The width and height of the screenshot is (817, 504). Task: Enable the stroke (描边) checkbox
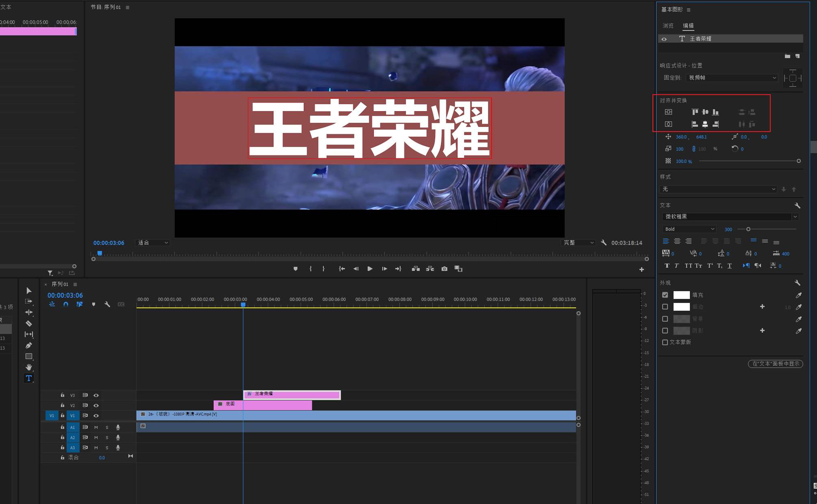(665, 307)
